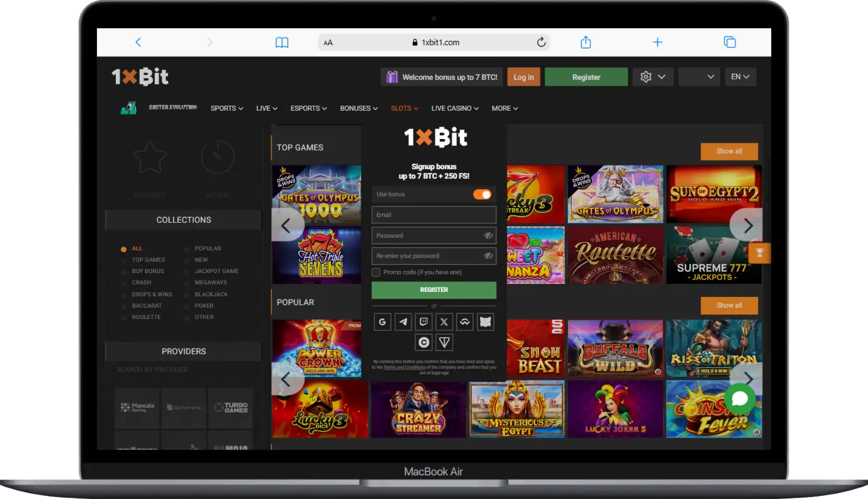Open the Crazy Streamer game thumbnail

click(x=418, y=410)
